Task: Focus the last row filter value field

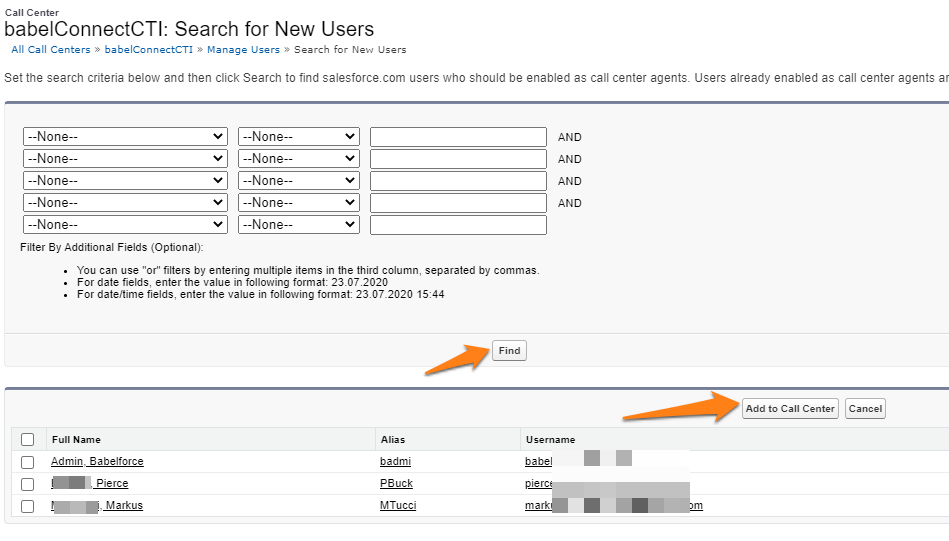Action: tap(458, 225)
